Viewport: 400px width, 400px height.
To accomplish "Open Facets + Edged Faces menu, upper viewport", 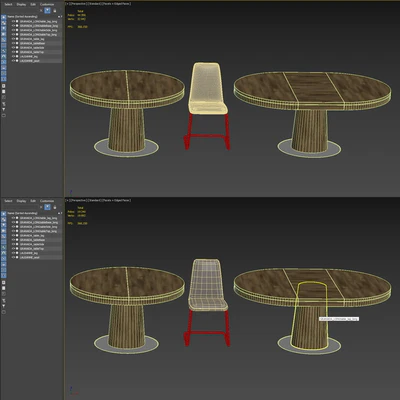I will coord(117,4).
